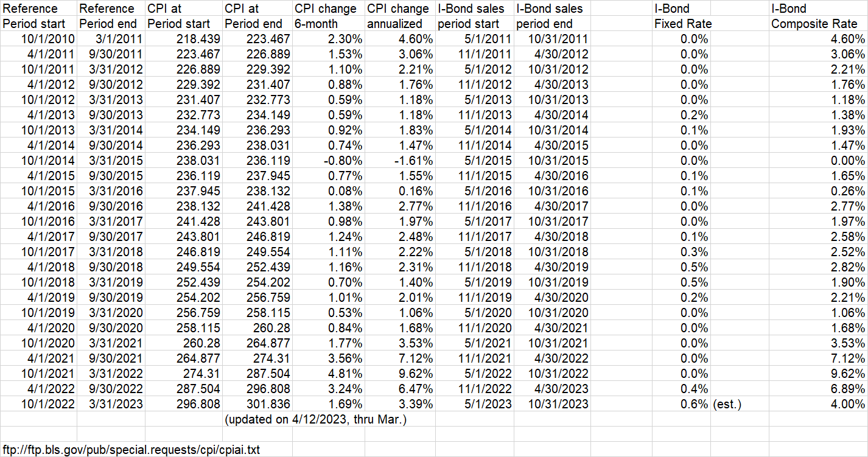The width and height of the screenshot is (868, 457).
Task: Select the 2.30% 6-month change cell
Action: (x=329, y=39)
